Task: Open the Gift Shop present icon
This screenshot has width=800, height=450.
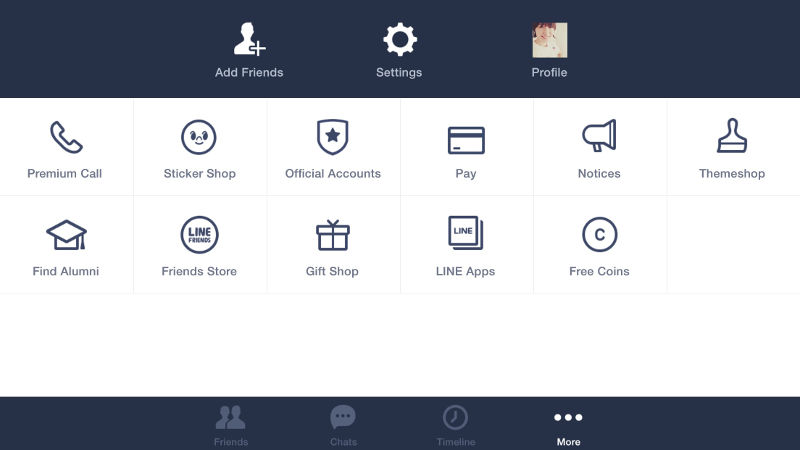Action: (333, 235)
